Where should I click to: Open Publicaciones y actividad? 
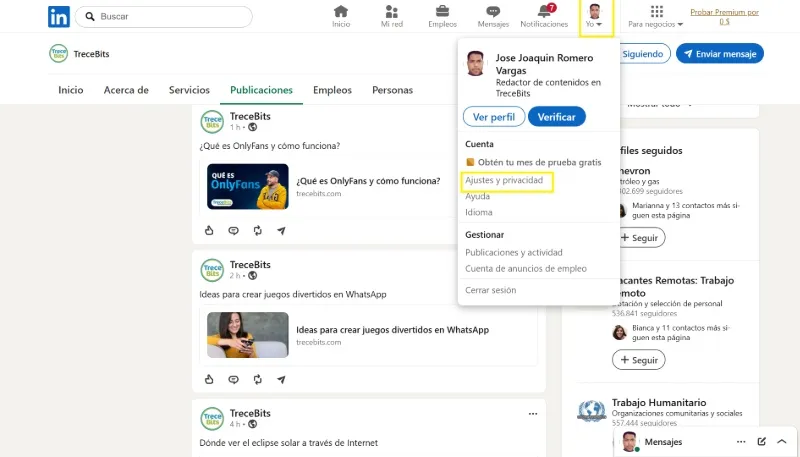[514, 252]
